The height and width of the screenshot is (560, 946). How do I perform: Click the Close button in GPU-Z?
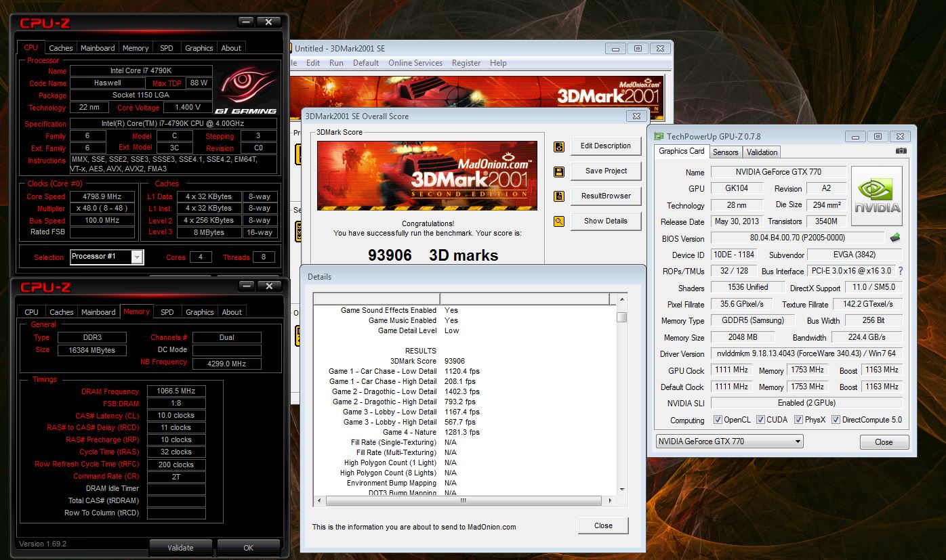coord(884,442)
